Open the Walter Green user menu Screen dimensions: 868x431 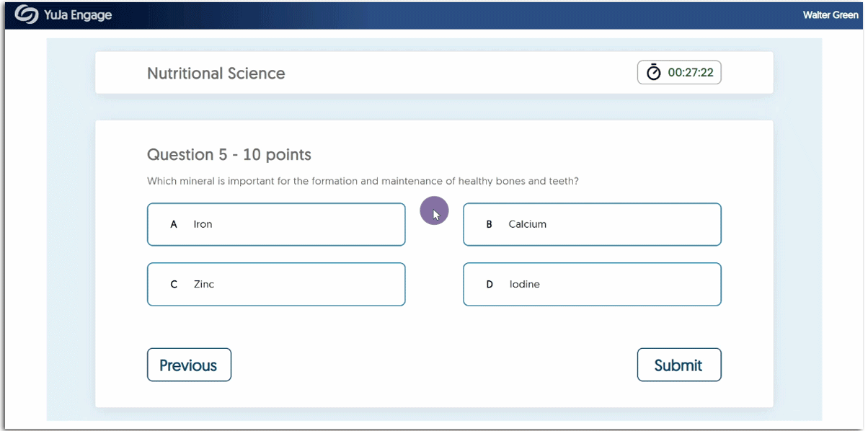(831, 14)
